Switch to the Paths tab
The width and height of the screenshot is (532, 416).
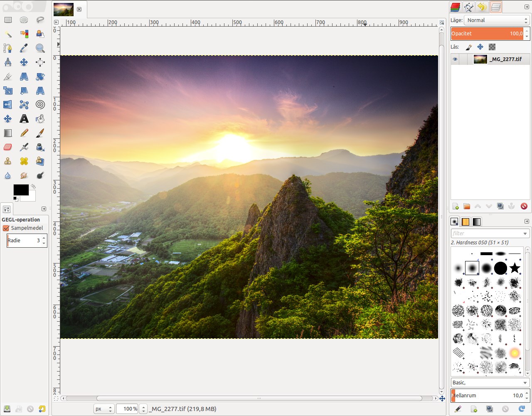tap(469, 7)
